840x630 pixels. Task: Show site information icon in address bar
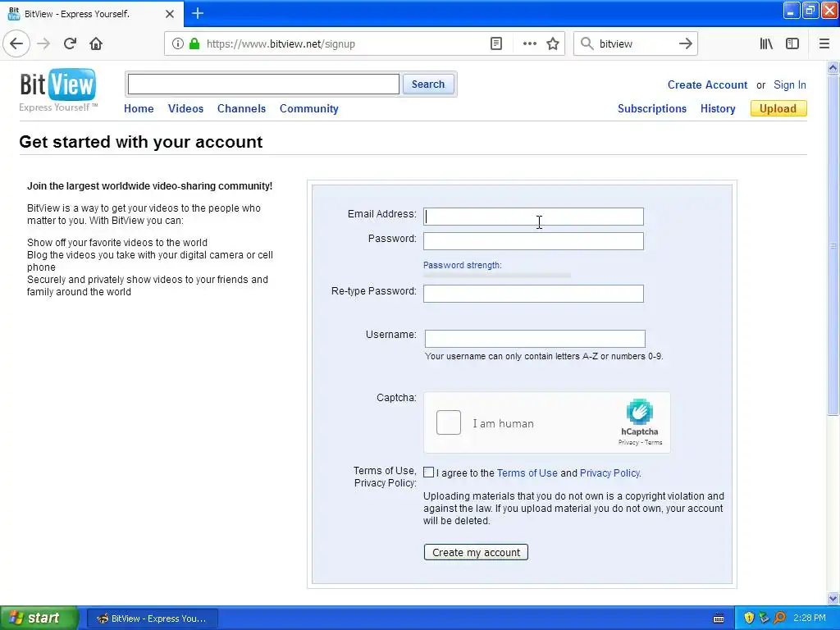178,43
